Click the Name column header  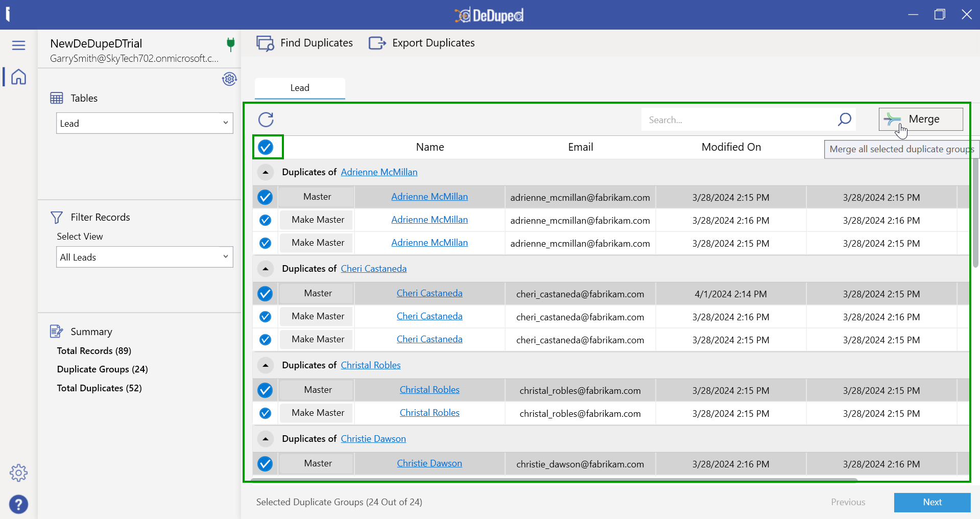click(430, 147)
